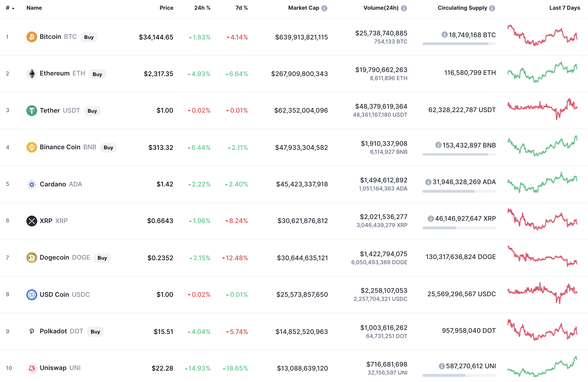Click Buy button next to Bitcoin
Screen dimensions: 588x382
89,37
